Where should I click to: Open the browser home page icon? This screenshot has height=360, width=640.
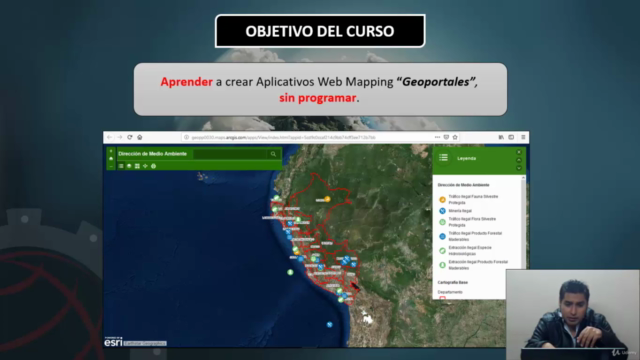coord(140,138)
